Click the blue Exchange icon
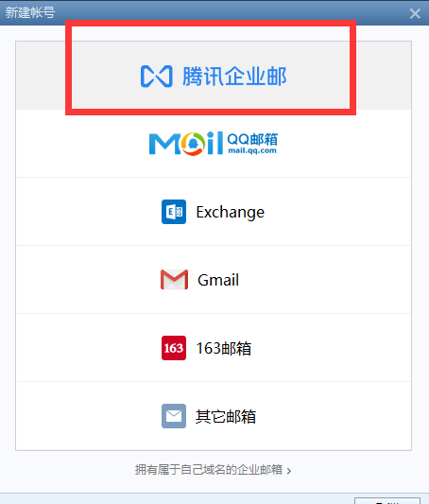Image resolution: width=429 pixels, height=504 pixels. coord(174,212)
